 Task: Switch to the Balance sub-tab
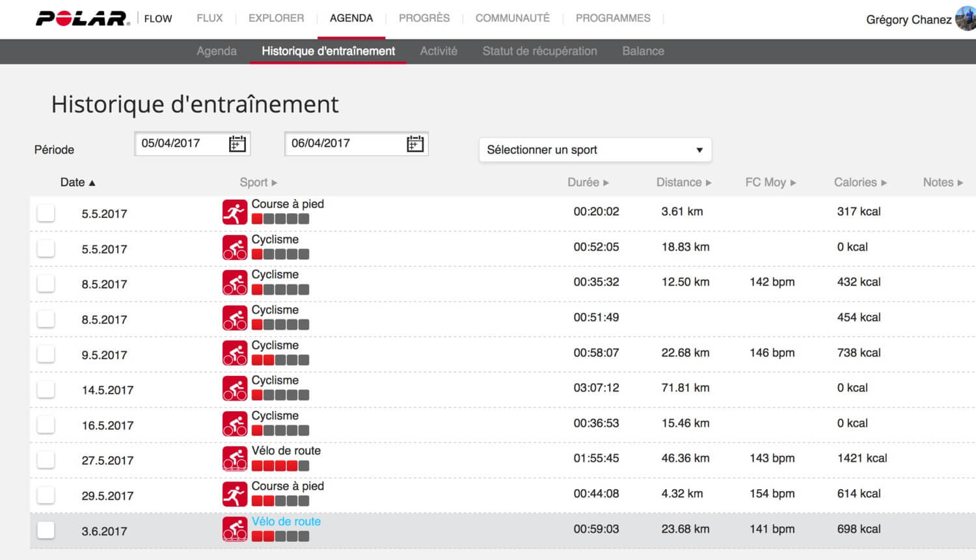(643, 51)
